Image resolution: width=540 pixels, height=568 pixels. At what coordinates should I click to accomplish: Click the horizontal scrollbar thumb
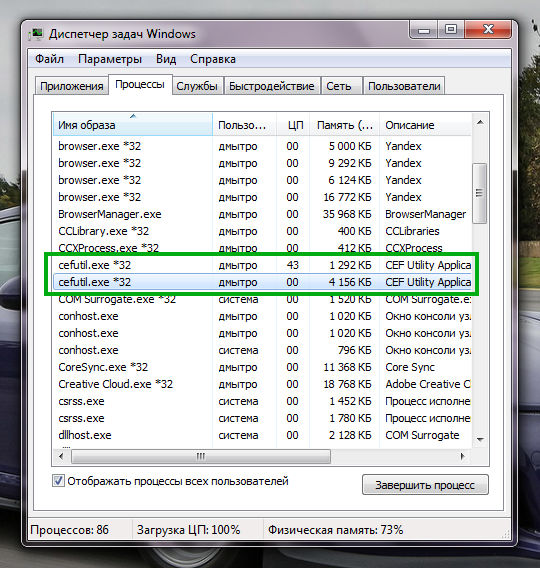coord(201,456)
